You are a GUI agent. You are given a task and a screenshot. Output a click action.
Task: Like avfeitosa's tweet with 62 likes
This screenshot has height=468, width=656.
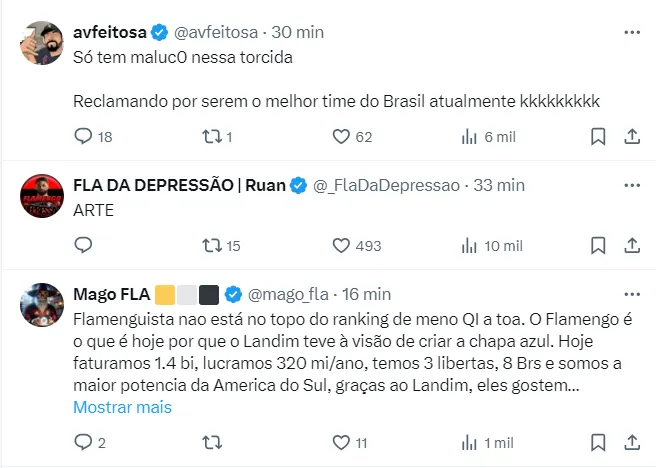click(x=340, y=136)
